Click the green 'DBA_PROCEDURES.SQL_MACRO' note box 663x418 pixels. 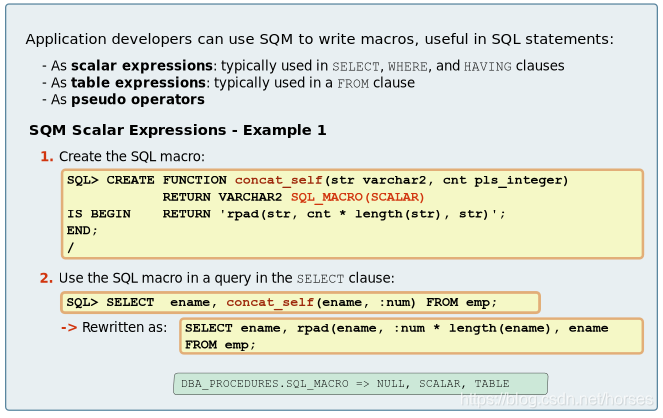(360, 384)
